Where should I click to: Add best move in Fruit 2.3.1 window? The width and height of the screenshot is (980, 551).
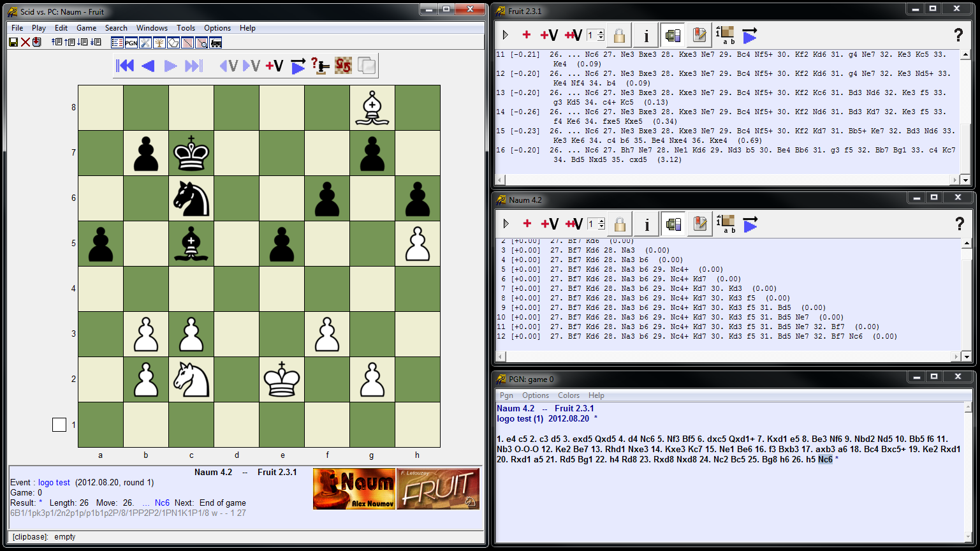[526, 36]
